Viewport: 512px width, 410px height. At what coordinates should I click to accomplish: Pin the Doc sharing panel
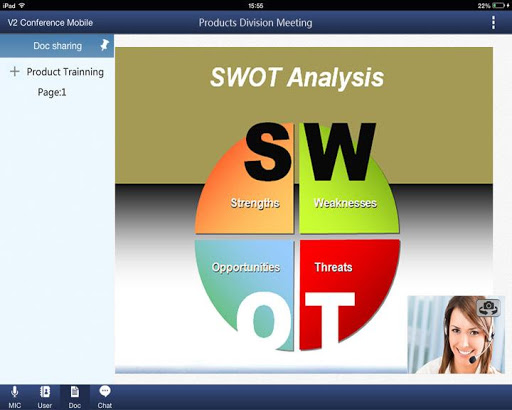pyautogui.click(x=104, y=45)
